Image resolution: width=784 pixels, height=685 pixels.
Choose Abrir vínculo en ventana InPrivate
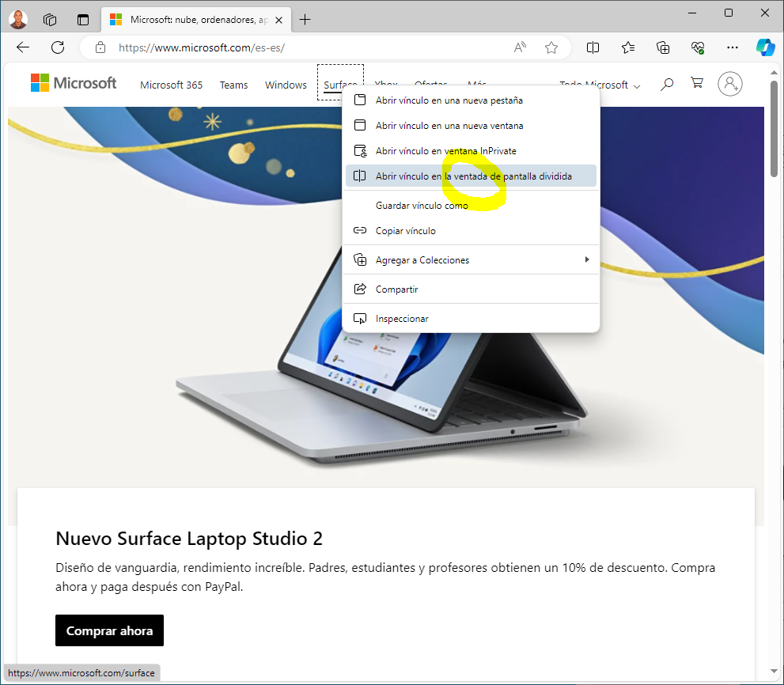point(471,151)
